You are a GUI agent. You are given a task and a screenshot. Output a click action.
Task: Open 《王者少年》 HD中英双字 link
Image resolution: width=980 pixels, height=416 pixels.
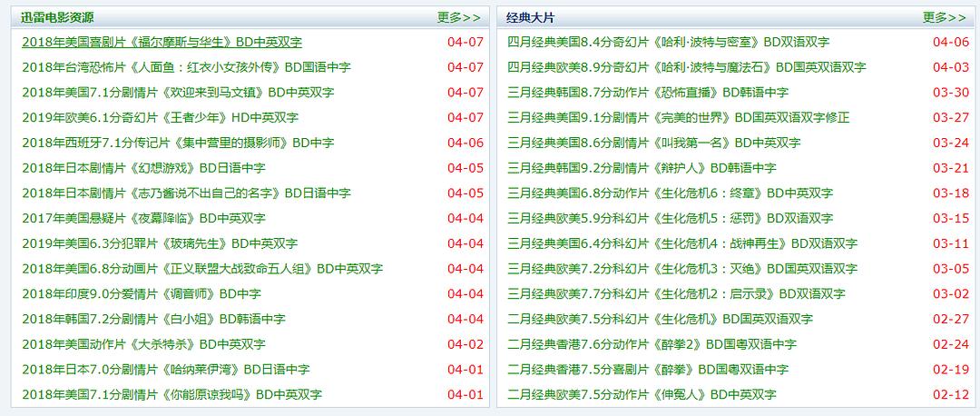click(160, 117)
